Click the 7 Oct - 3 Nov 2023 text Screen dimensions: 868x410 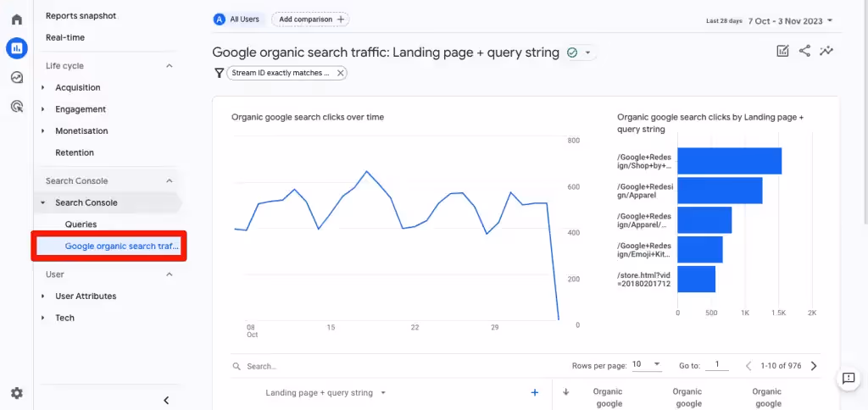coord(785,21)
